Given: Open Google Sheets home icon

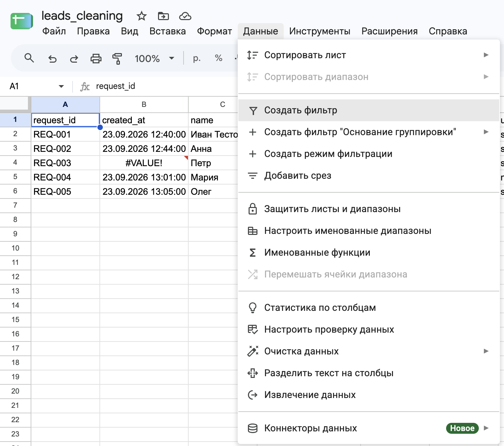Looking at the screenshot, I should (22, 21).
